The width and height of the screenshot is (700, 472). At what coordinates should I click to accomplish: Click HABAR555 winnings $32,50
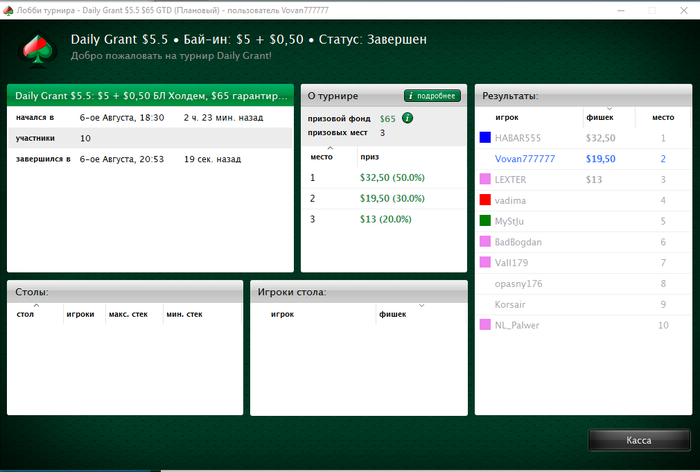[600, 138]
